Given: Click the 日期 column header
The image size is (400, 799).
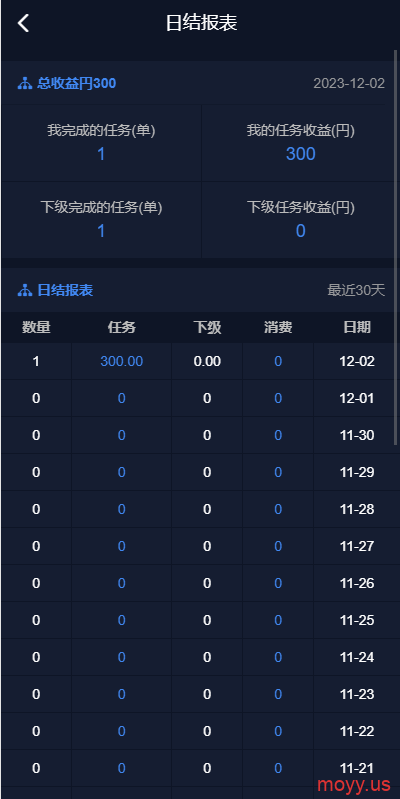Looking at the screenshot, I should point(357,327).
